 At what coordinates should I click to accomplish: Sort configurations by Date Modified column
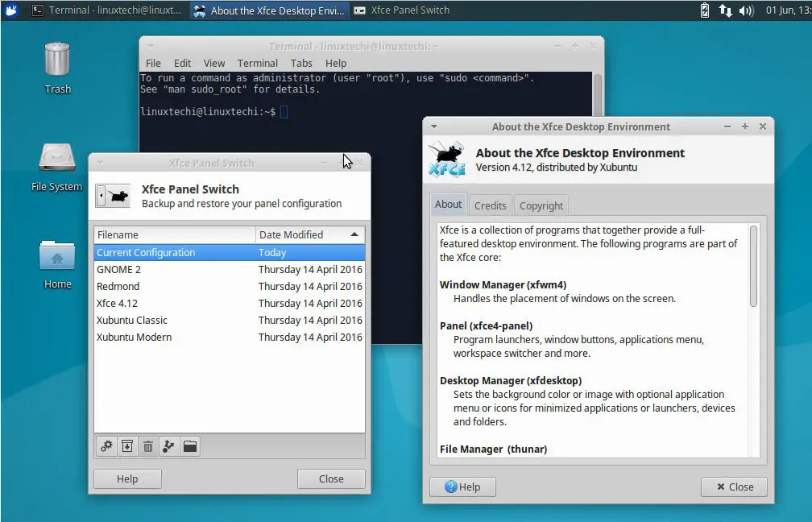click(x=310, y=234)
